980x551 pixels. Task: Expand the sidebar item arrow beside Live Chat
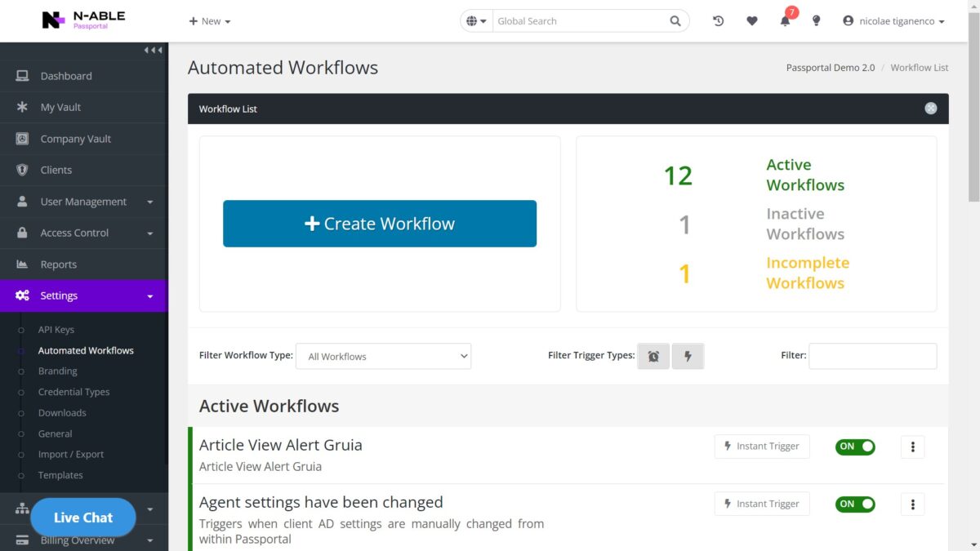coord(150,509)
